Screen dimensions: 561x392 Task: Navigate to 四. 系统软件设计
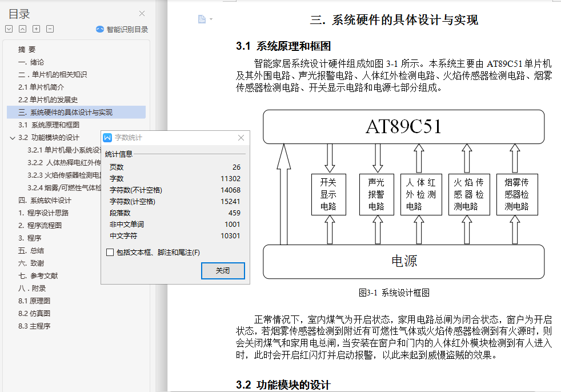pyautogui.click(x=45, y=201)
